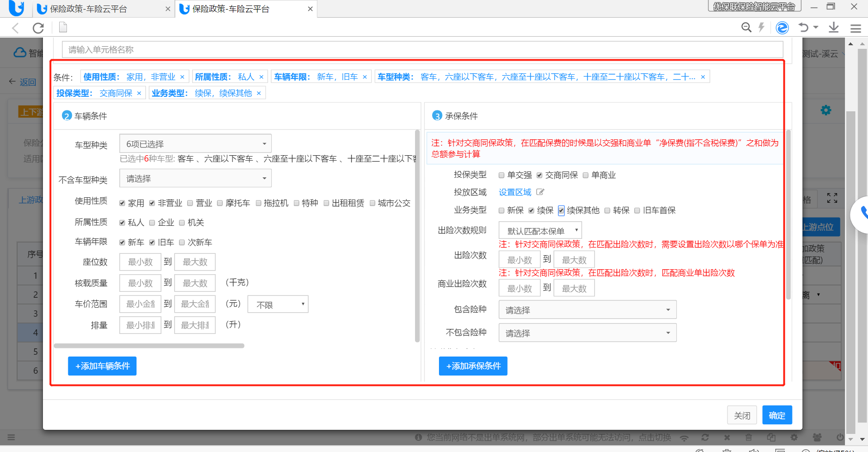868x452 pixels.
Task: Open the 车价范围 不限 dropdown
Action: 278,305
